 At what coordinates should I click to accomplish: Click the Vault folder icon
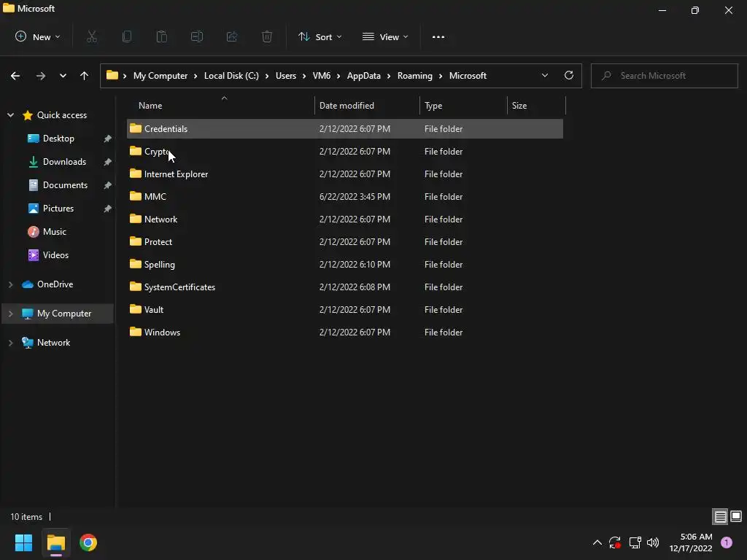tap(136, 309)
